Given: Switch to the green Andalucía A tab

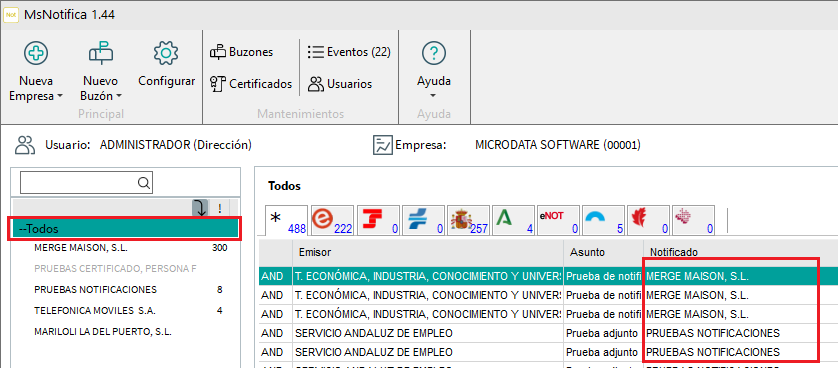Looking at the screenshot, I should point(514,220).
